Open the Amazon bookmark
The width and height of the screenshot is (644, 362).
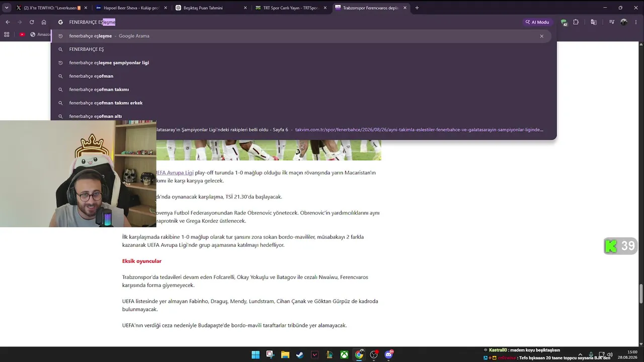pos(40,34)
